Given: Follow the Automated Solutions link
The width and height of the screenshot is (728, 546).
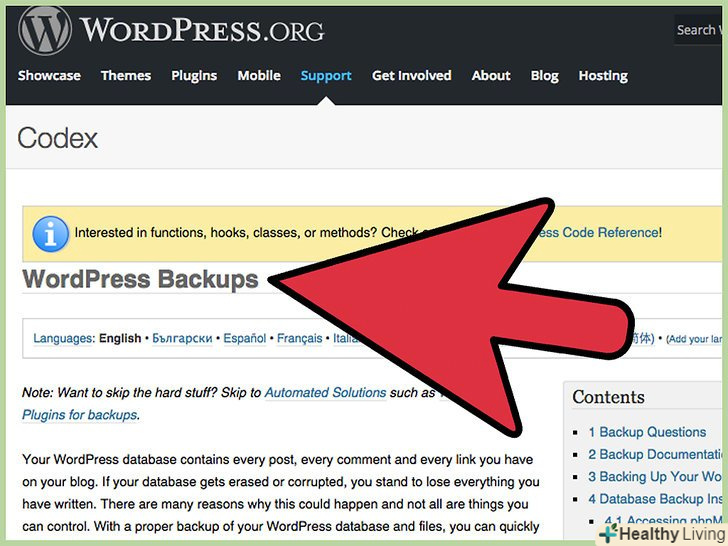Looking at the screenshot, I should pos(325,393).
